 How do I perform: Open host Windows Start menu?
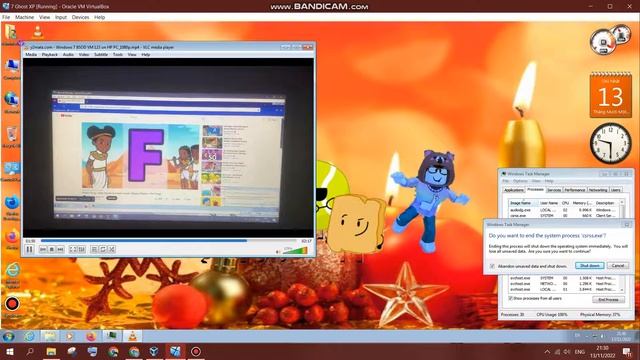click(9, 351)
